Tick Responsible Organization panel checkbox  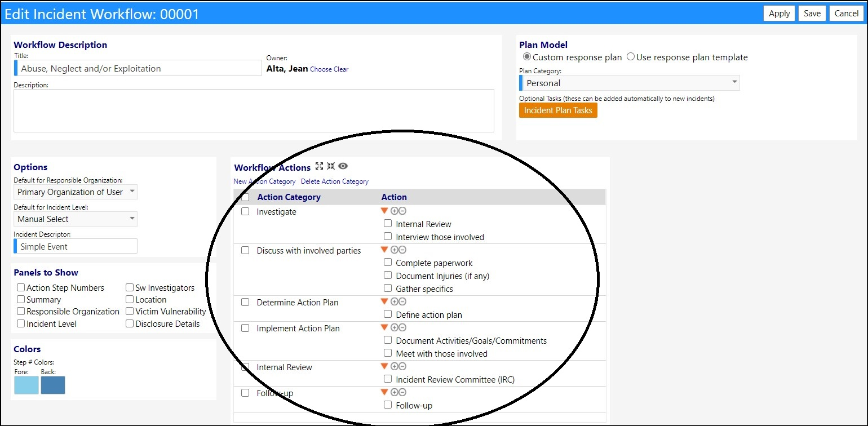click(21, 311)
